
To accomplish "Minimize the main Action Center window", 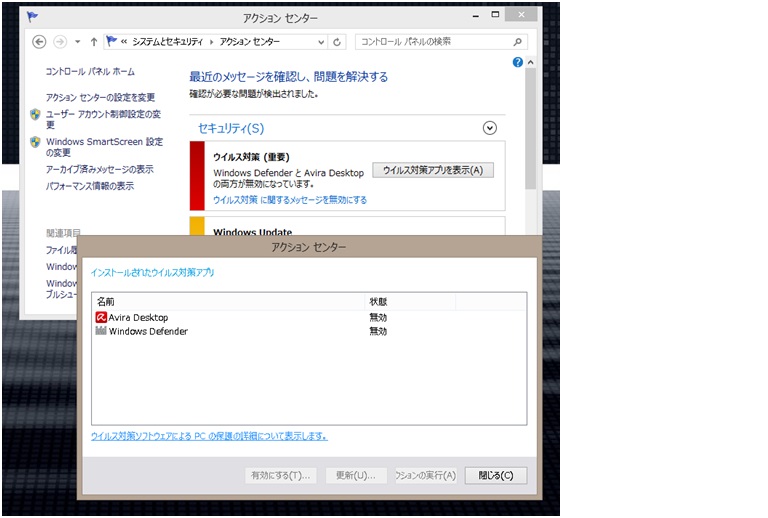I will click(x=476, y=16).
